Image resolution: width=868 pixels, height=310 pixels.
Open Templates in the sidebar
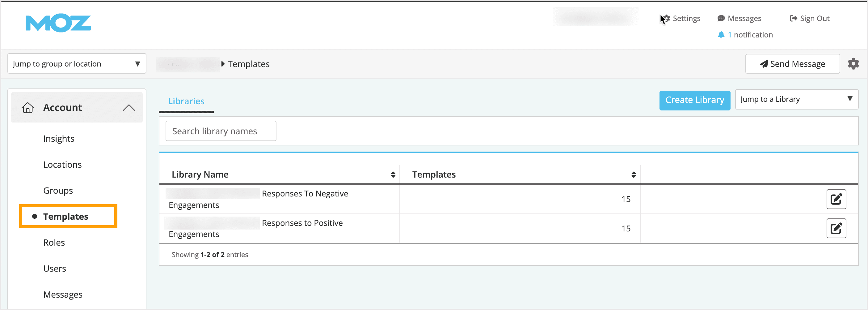click(x=66, y=216)
